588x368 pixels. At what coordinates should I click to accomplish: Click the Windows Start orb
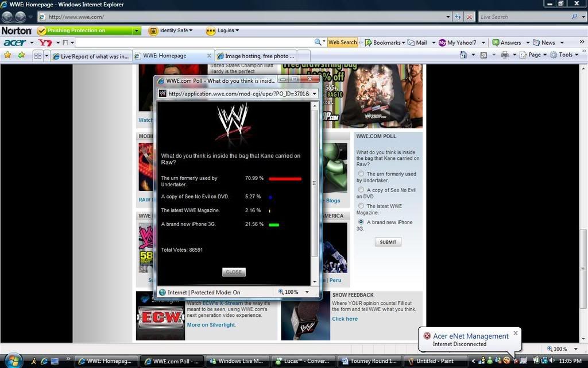point(13,361)
